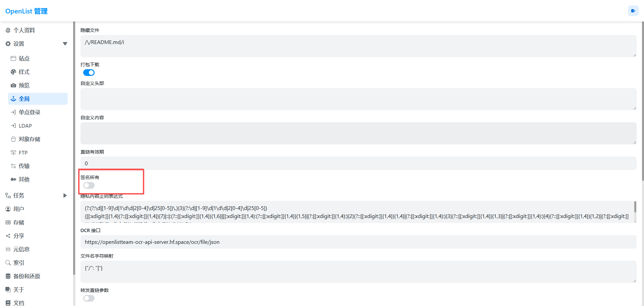Click into the 直链有效期 input field

pyautogui.click(x=358, y=163)
